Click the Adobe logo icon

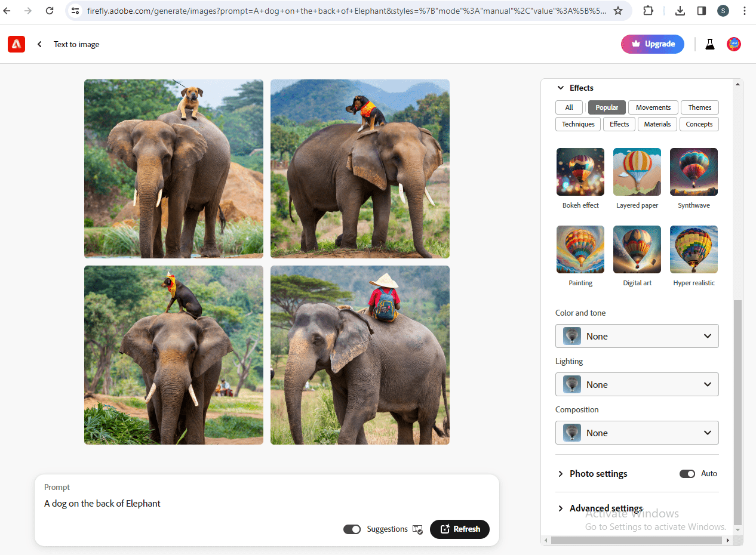[16, 44]
